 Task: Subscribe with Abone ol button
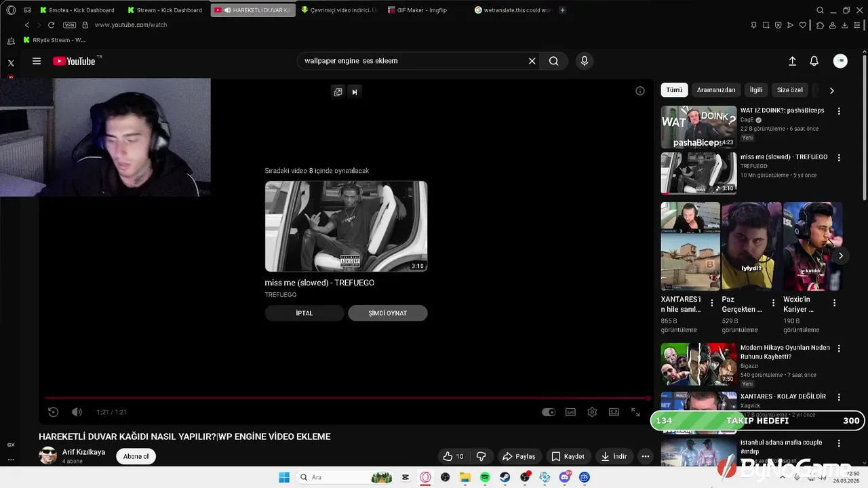[x=136, y=456]
